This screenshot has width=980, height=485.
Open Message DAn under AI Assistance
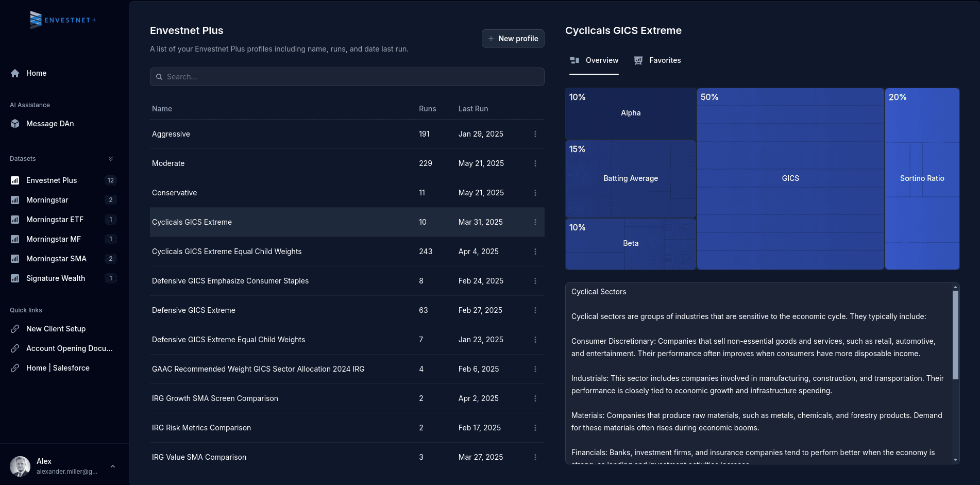click(50, 124)
